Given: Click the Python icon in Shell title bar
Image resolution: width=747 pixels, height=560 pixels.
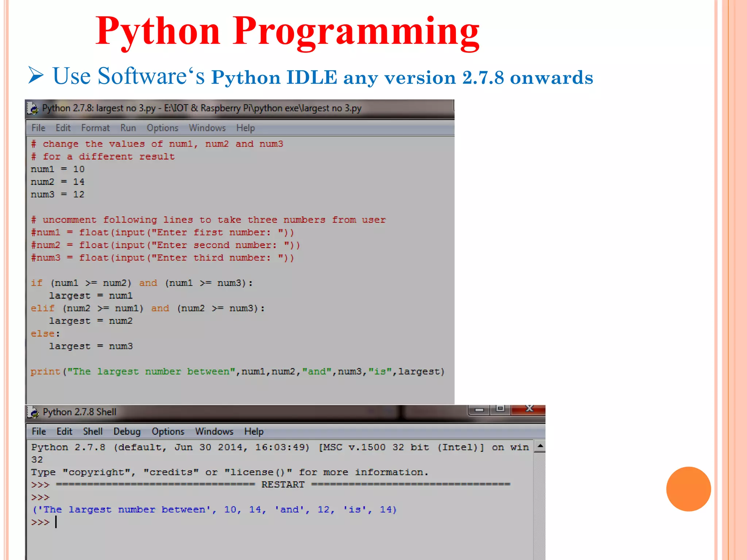Looking at the screenshot, I should [x=33, y=412].
